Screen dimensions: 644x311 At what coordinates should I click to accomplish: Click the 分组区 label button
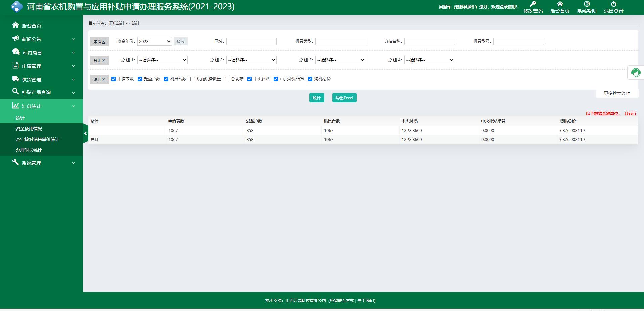99,60
